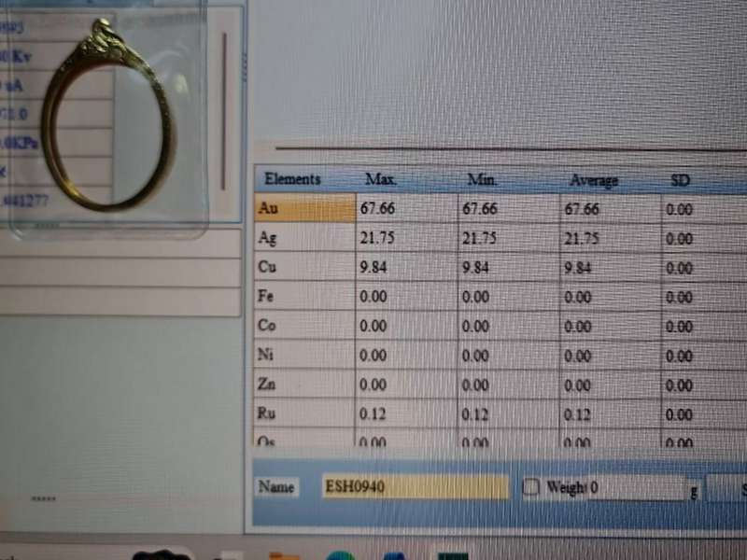This screenshot has width=747, height=560.
Task: Click the Name field containing ESH0940
Action: click(x=415, y=486)
